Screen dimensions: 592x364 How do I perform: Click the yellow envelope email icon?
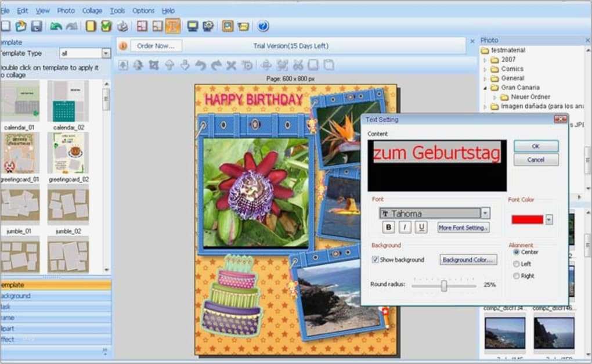coord(244,26)
